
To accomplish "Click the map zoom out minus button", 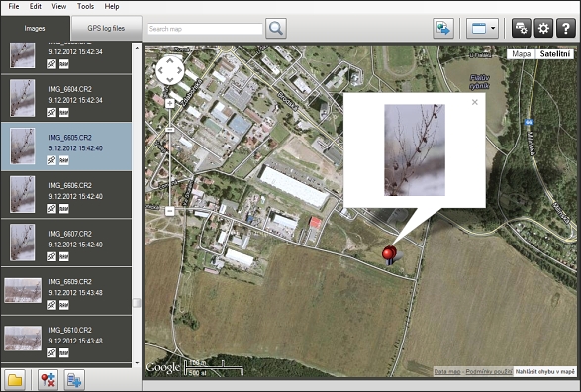I will pyautogui.click(x=169, y=211).
